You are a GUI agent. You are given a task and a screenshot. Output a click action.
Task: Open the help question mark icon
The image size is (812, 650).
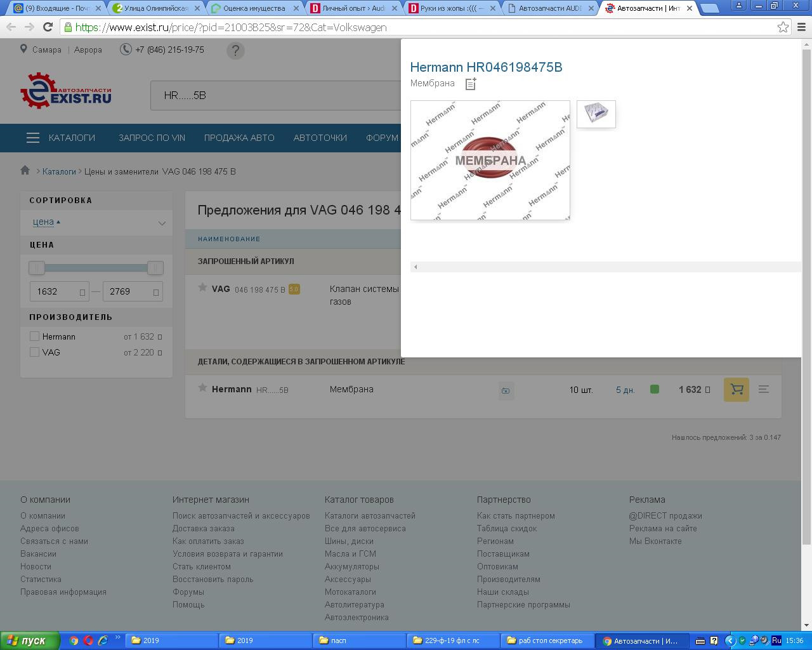click(235, 51)
